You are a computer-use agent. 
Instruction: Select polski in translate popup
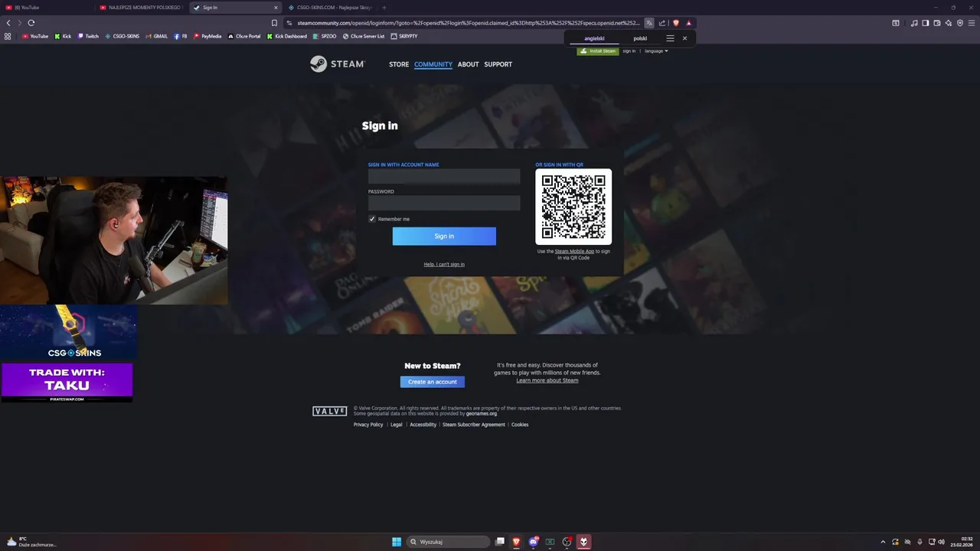pos(640,38)
